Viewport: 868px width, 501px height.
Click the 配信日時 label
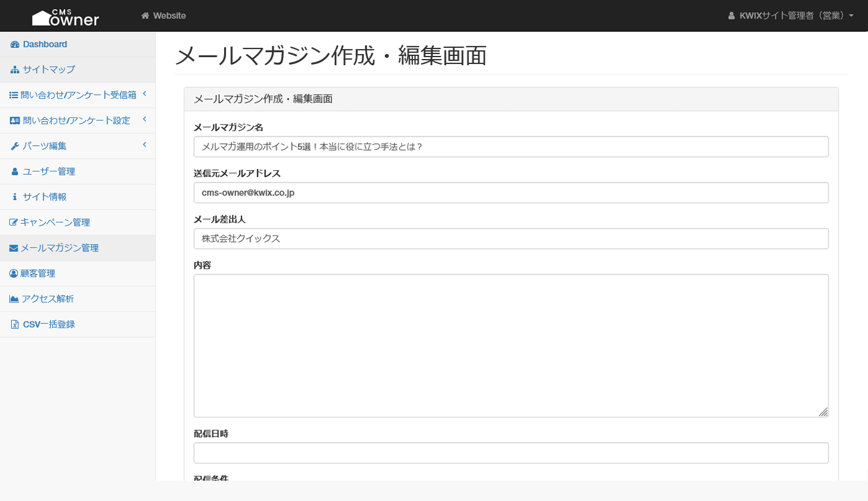click(211, 433)
